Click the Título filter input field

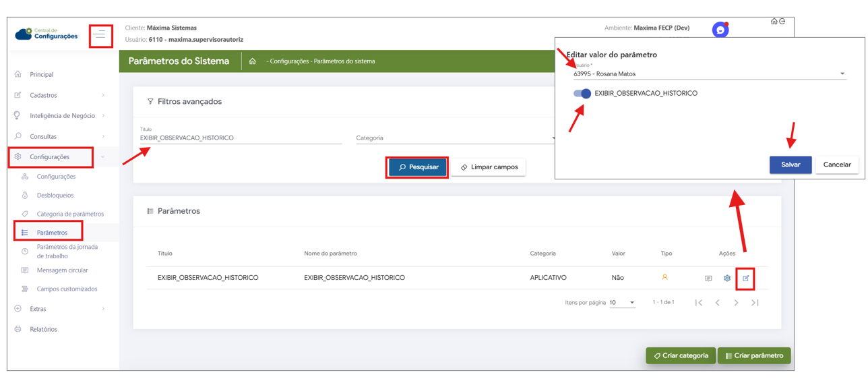tap(239, 138)
